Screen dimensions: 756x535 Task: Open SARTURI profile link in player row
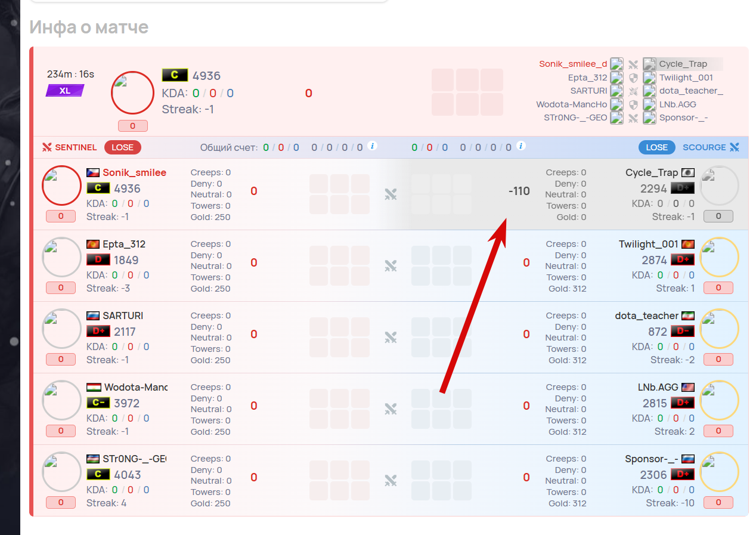pyautogui.click(x=123, y=316)
